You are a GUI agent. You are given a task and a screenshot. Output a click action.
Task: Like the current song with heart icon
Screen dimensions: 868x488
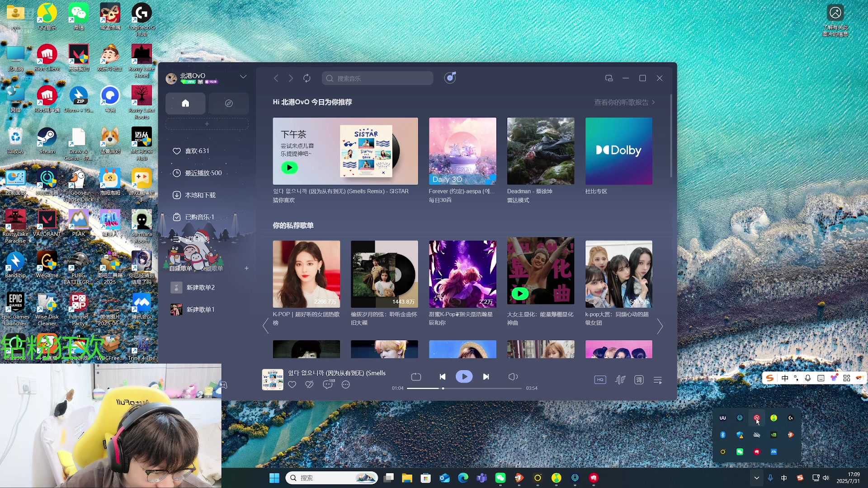292,385
